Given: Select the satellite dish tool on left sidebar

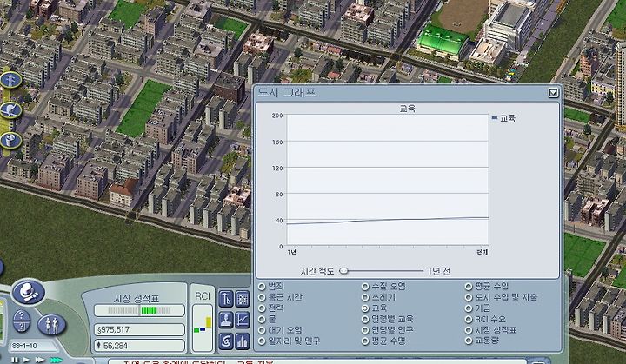Looking at the screenshot, I should (10, 110).
